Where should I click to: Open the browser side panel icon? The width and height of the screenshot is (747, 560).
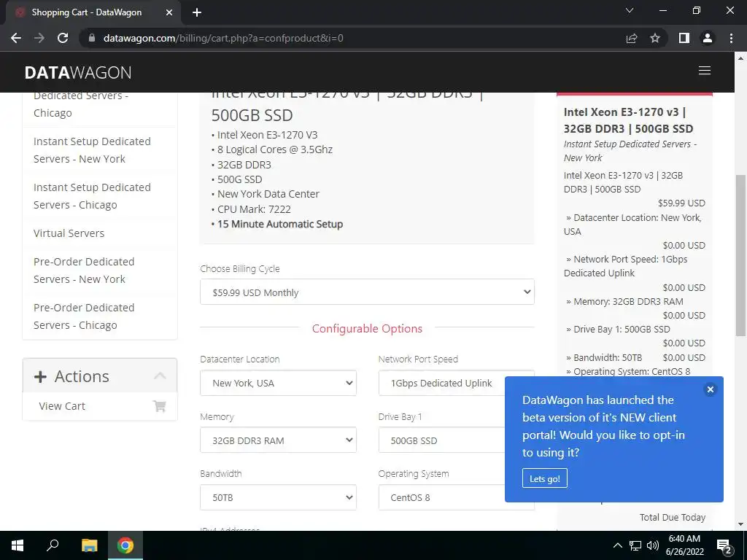(684, 38)
